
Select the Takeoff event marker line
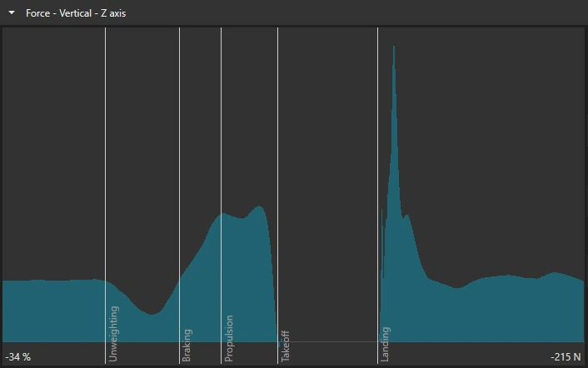[x=277, y=195]
